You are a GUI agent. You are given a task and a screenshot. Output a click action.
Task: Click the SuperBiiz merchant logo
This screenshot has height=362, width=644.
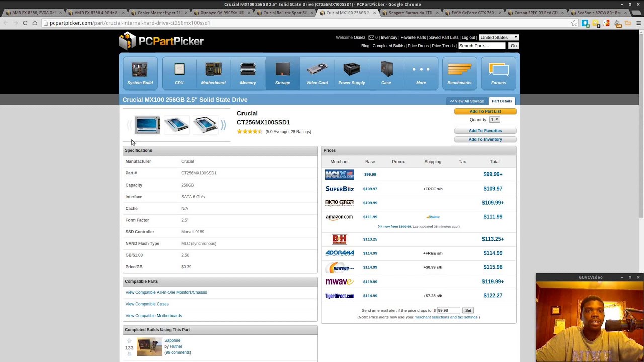(340, 189)
